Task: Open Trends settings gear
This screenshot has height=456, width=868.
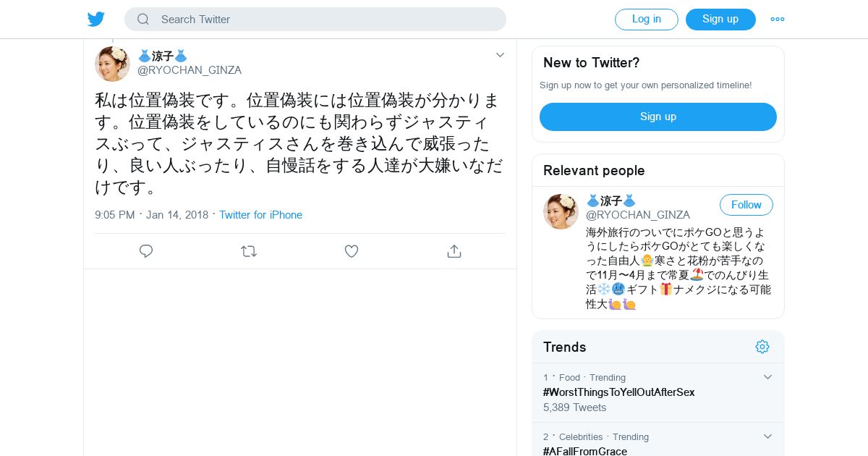Action: coord(762,347)
